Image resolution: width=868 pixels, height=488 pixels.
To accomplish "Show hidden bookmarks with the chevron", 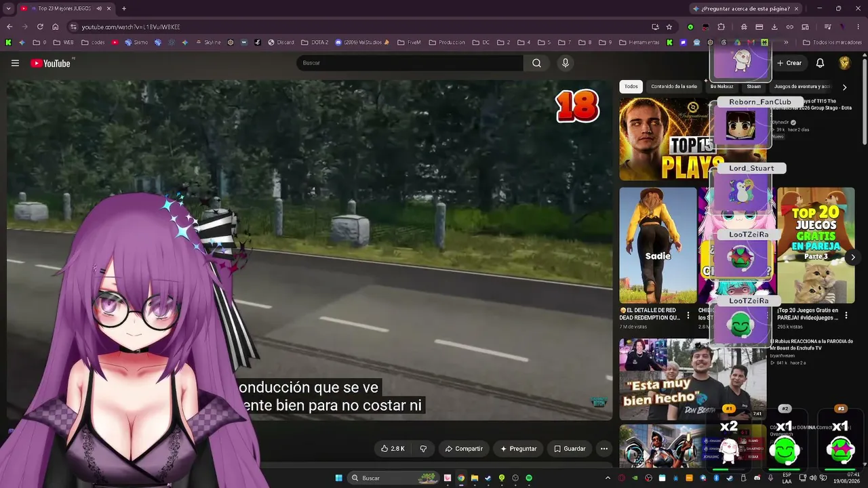I will (x=786, y=42).
